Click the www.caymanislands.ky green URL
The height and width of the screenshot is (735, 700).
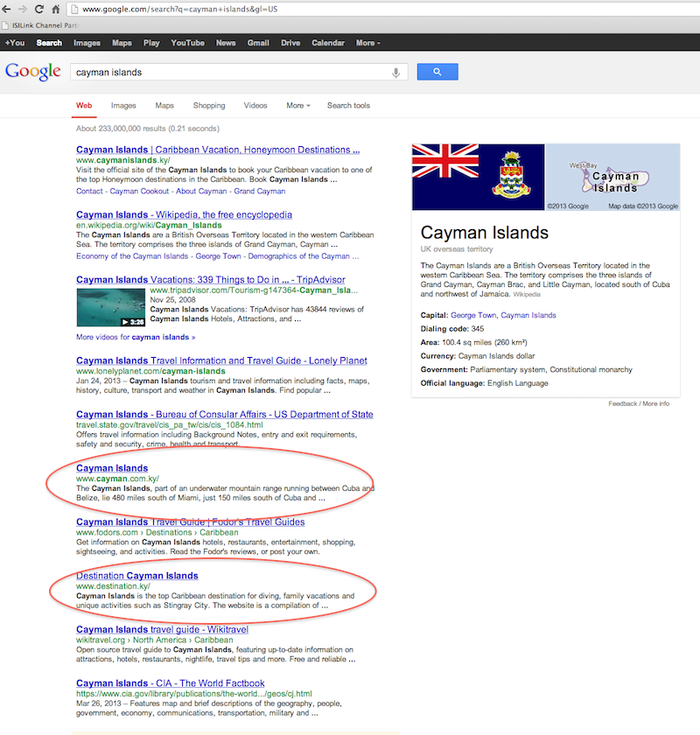122,160
